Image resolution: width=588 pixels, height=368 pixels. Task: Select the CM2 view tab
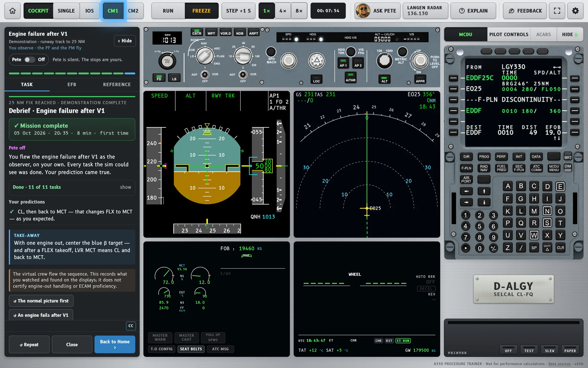(x=133, y=11)
